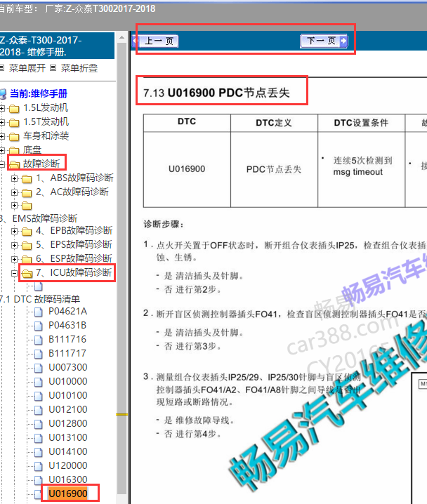The image size is (427, 504).
Task: Click folder icon of 5、EPS故障码诊断
Action: [27, 245]
